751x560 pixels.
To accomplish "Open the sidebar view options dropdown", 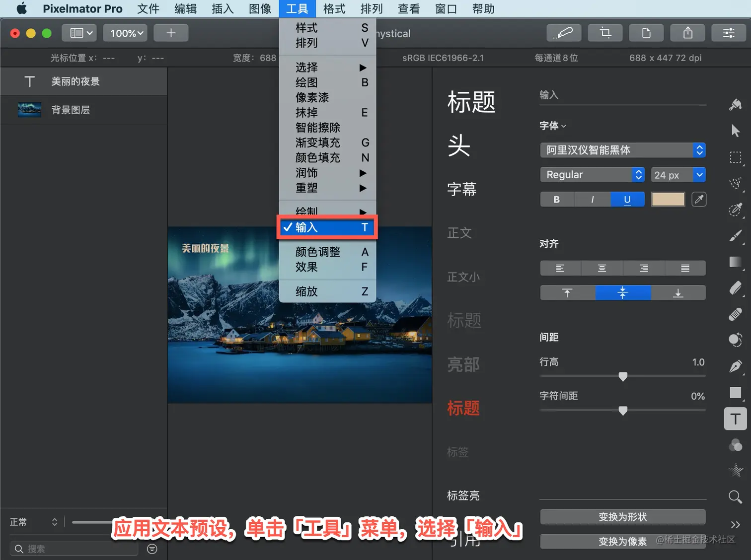I will (79, 33).
